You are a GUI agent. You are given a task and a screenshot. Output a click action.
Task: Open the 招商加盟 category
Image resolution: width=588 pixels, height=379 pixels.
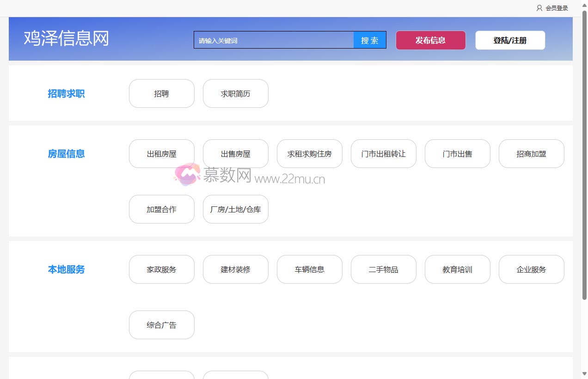tap(531, 154)
